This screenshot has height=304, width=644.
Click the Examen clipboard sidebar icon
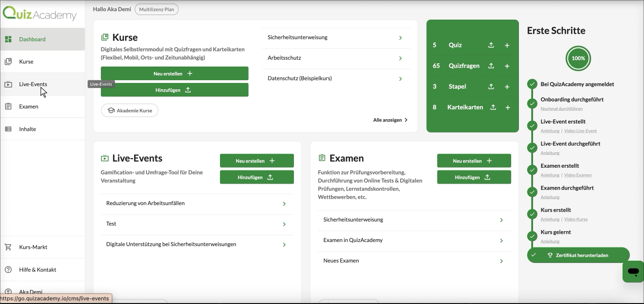pyautogui.click(x=8, y=106)
